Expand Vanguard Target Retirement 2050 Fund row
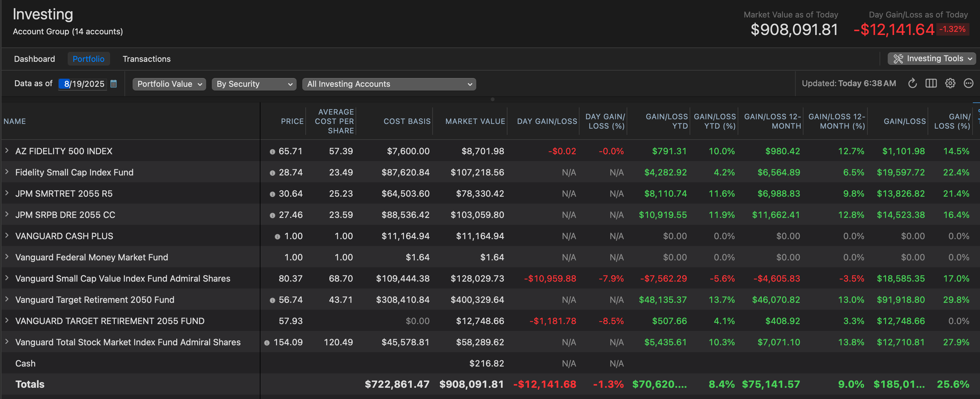The width and height of the screenshot is (980, 399). coord(7,300)
